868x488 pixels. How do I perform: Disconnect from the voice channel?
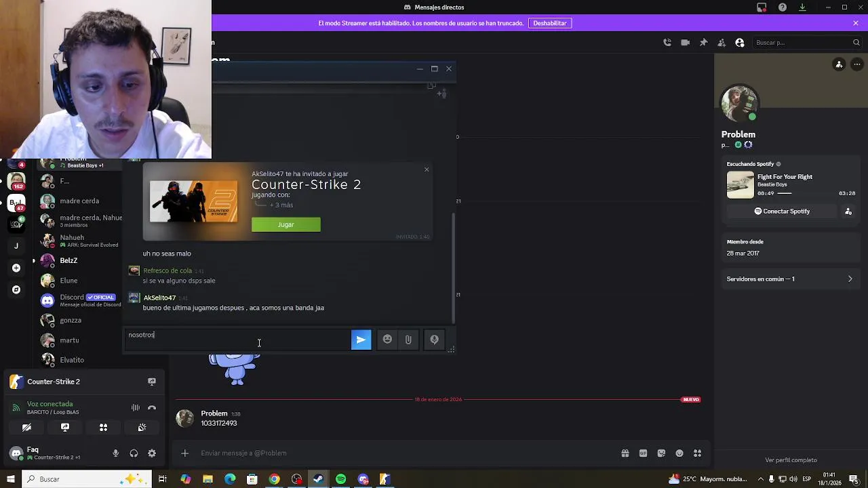coord(152,408)
